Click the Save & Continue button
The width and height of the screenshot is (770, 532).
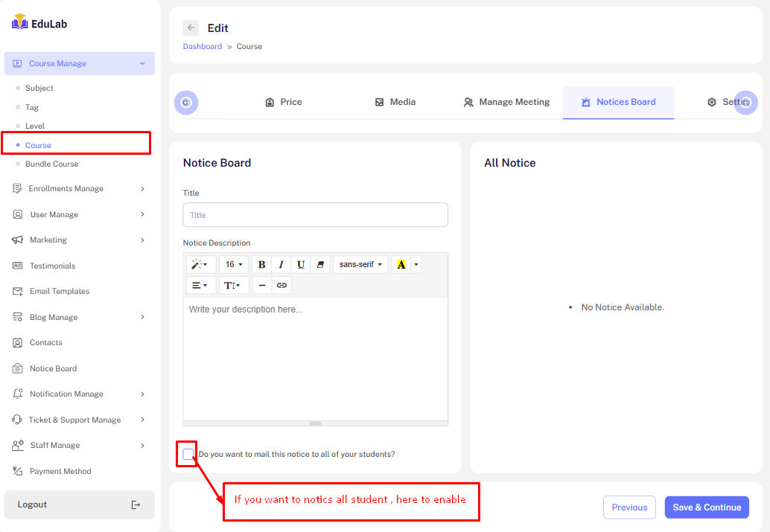[707, 507]
